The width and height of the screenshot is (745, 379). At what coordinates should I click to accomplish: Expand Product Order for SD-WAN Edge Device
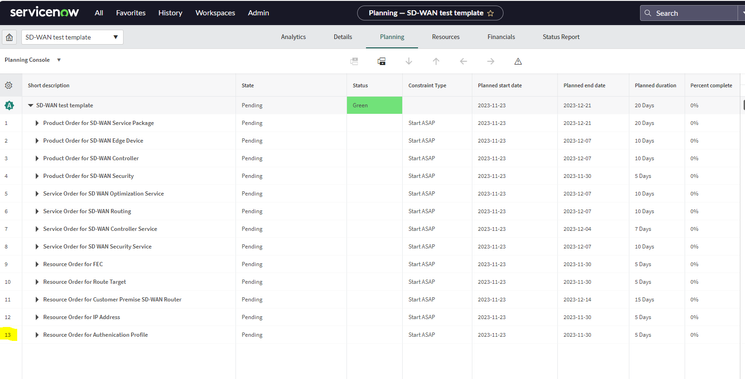[37, 141]
